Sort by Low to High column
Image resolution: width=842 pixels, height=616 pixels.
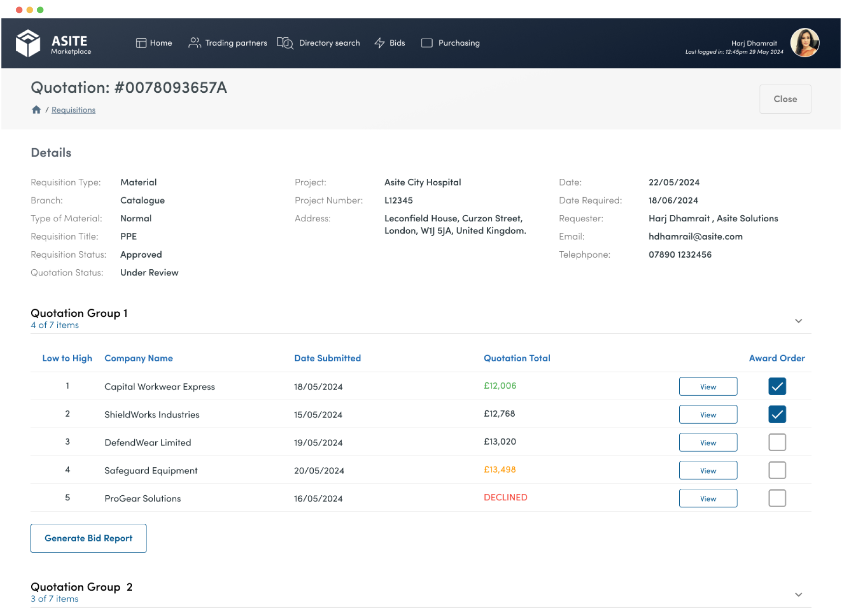pyautogui.click(x=67, y=358)
